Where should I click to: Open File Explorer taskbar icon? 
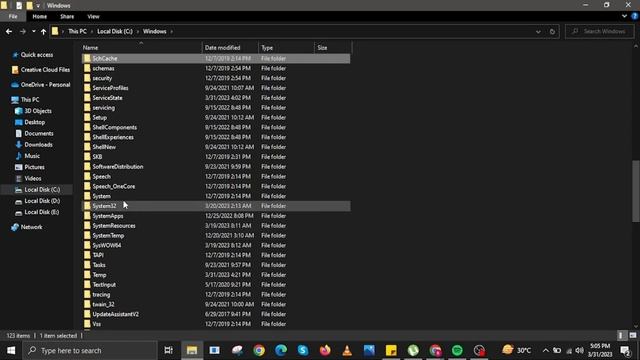[x=192, y=351]
